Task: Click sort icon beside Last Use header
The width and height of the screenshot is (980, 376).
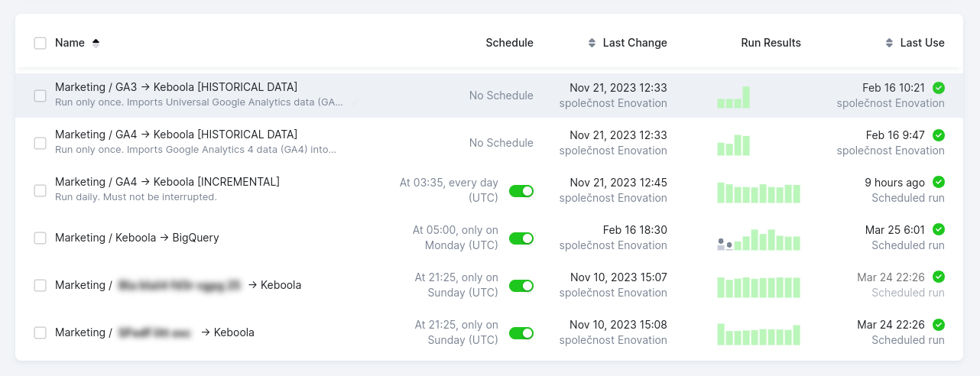Action: coord(889,43)
